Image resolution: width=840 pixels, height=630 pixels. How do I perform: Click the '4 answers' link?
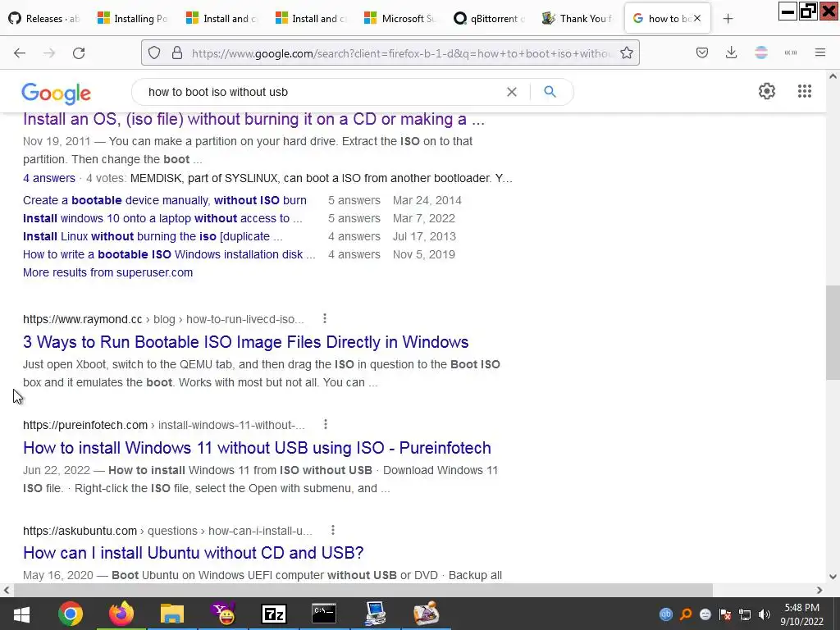48,178
